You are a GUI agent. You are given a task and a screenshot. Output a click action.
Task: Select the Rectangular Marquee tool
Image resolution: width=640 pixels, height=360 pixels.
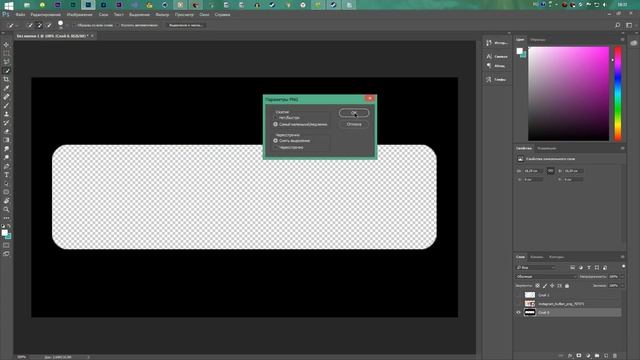[x=6, y=53]
